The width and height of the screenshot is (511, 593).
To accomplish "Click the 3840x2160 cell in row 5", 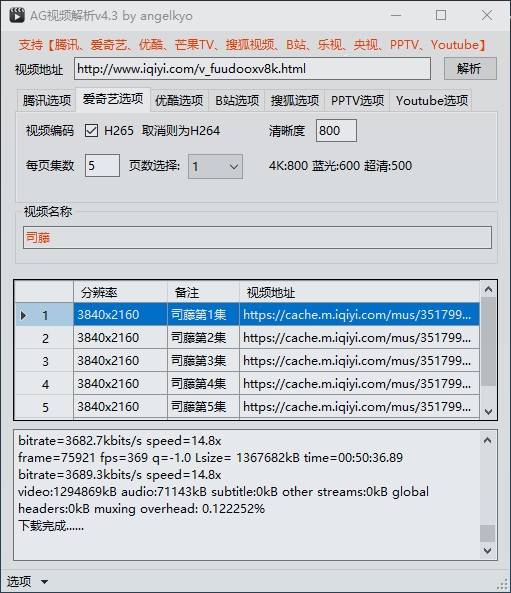I will tap(120, 407).
